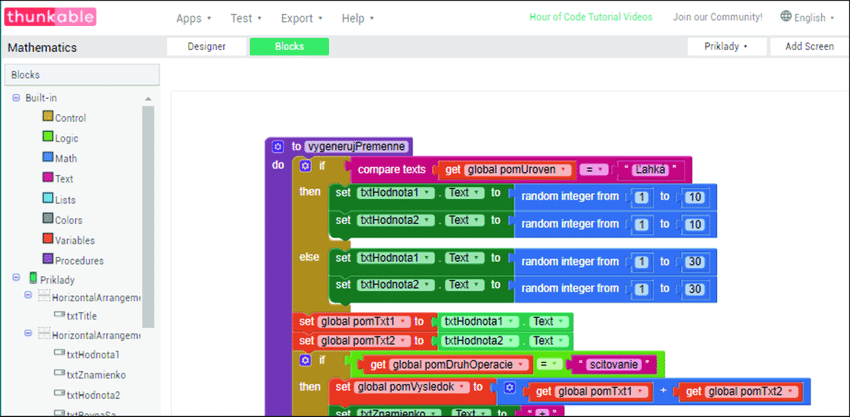Click the Thunkable logo
This screenshot has width=850, height=417.
pos(50,17)
